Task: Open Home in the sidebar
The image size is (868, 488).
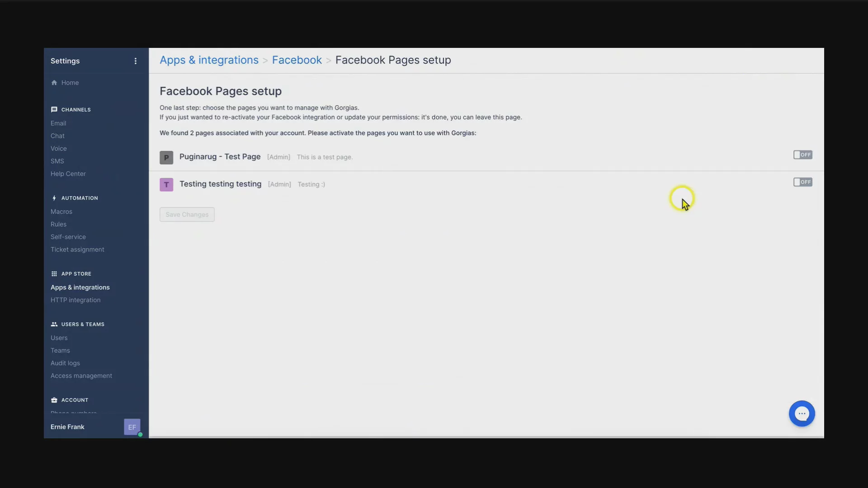Action: pos(70,83)
